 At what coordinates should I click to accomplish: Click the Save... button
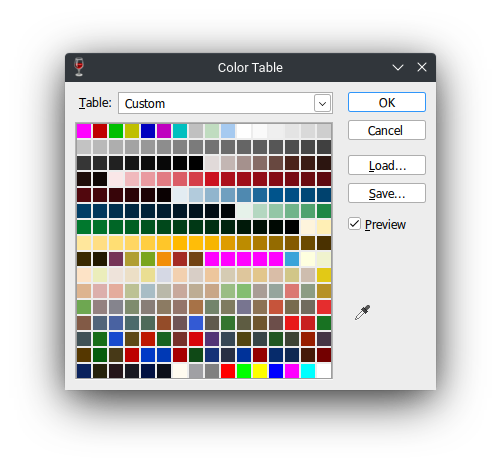pos(387,193)
